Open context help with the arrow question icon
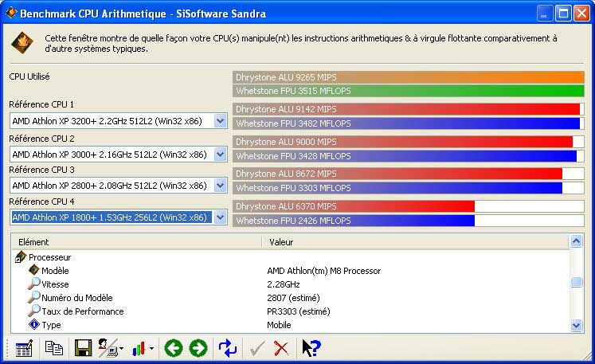Image resolution: width=595 pixels, height=364 pixels. [311, 348]
